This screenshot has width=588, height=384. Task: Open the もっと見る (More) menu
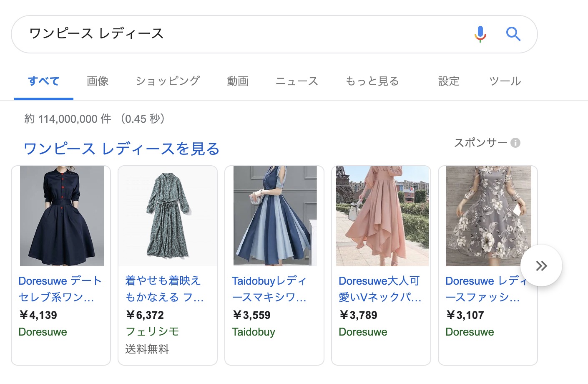click(371, 81)
